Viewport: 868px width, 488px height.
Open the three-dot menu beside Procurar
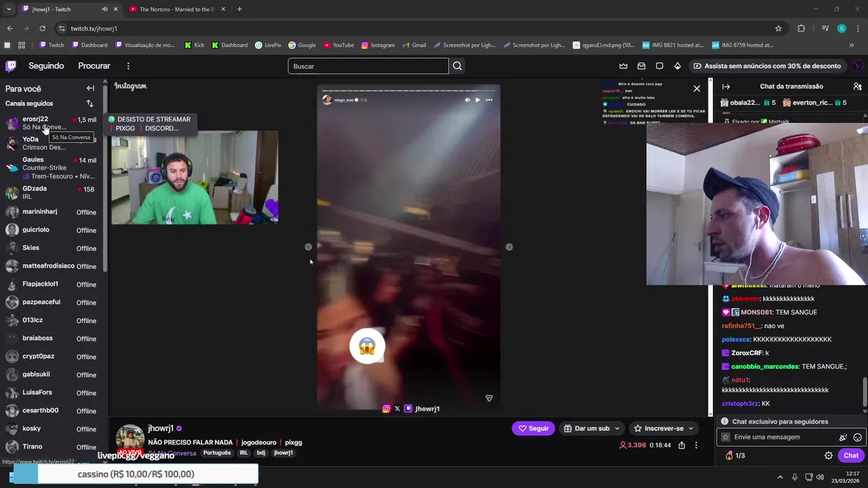pyautogui.click(x=128, y=66)
